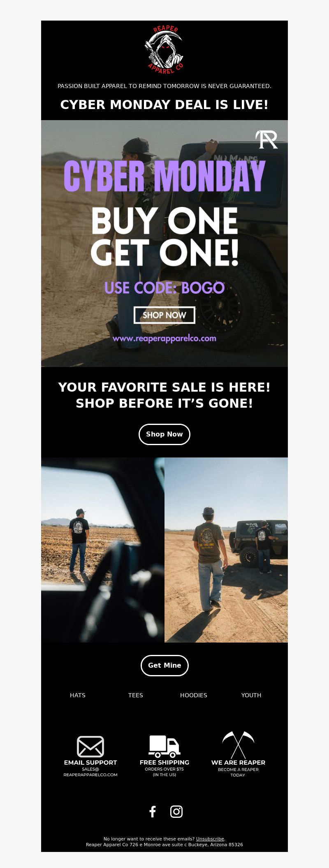Screen dimensions: 329x868
Task: Click the Get Mine button
Action: (164, 666)
